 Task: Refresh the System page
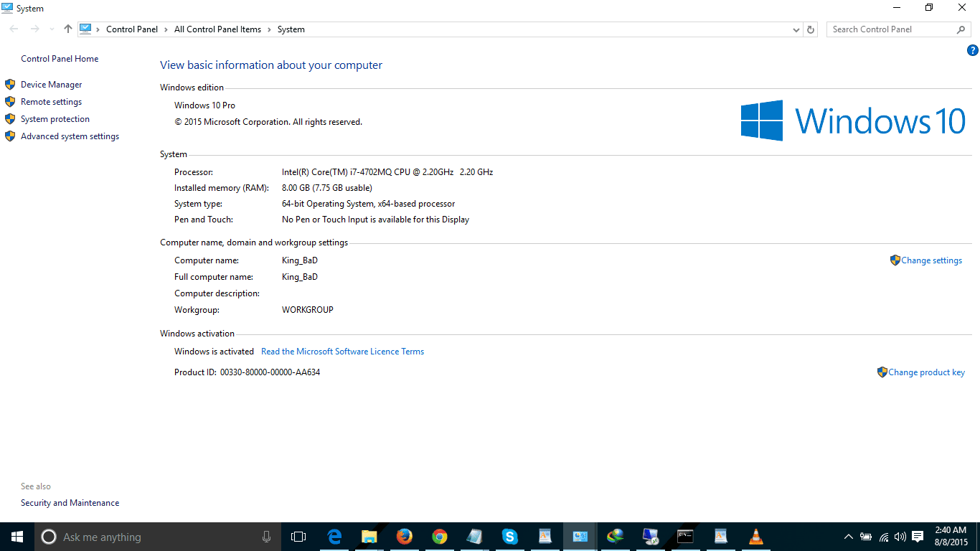click(811, 29)
